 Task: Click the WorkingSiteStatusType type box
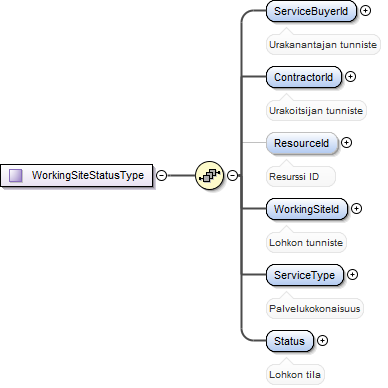(x=76, y=175)
